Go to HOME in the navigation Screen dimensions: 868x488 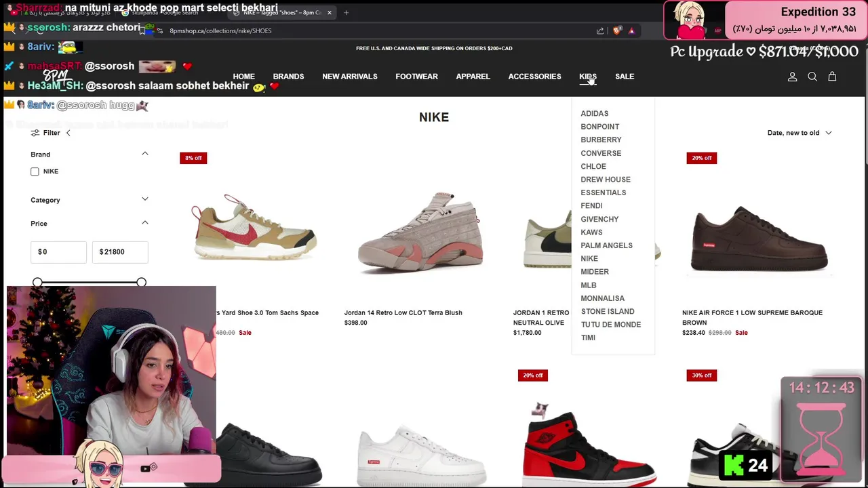click(244, 77)
